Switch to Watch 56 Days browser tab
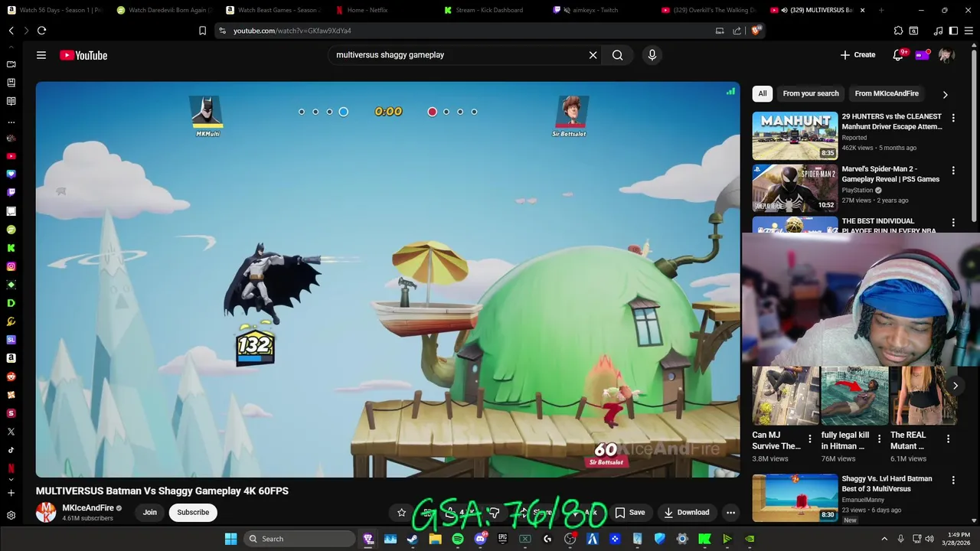The image size is (980, 551). (x=54, y=10)
